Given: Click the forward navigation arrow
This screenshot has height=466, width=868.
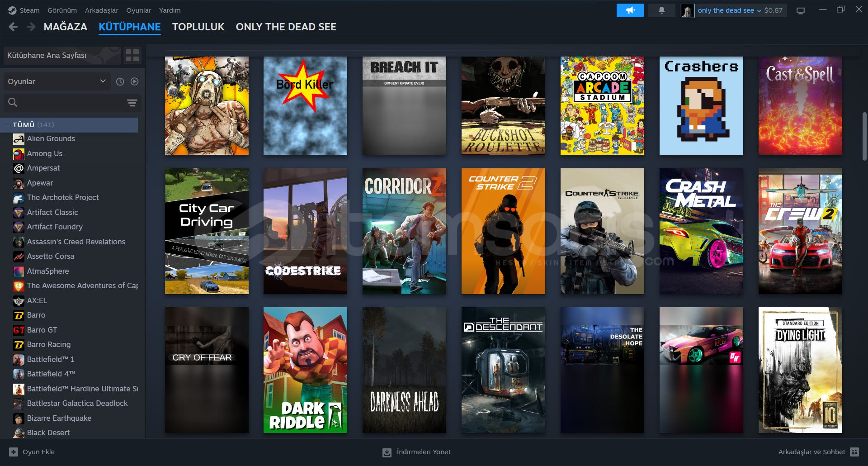Looking at the screenshot, I should [31, 27].
